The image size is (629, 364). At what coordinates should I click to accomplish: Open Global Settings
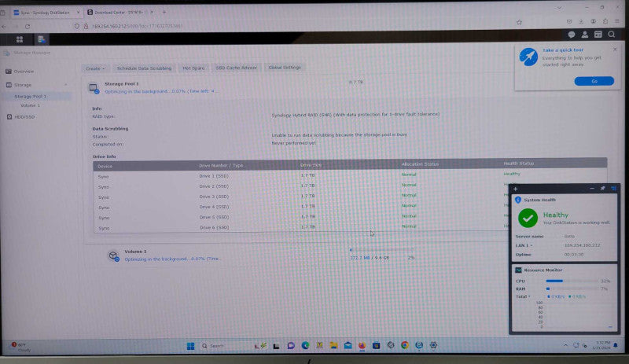coord(285,67)
